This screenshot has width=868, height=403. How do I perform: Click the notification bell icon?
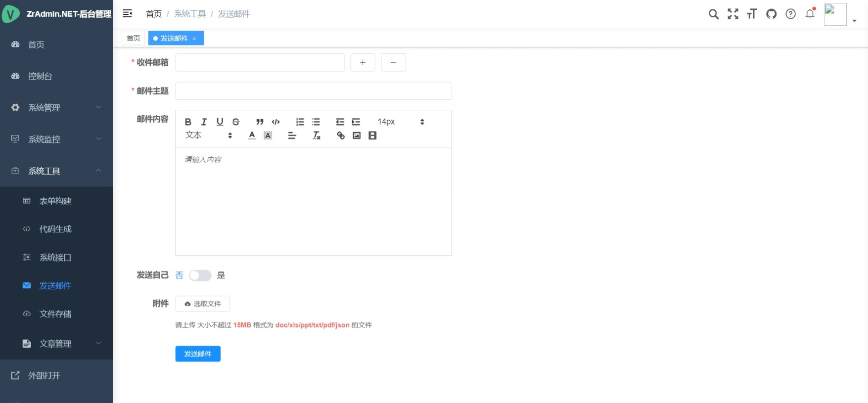tap(810, 14)
